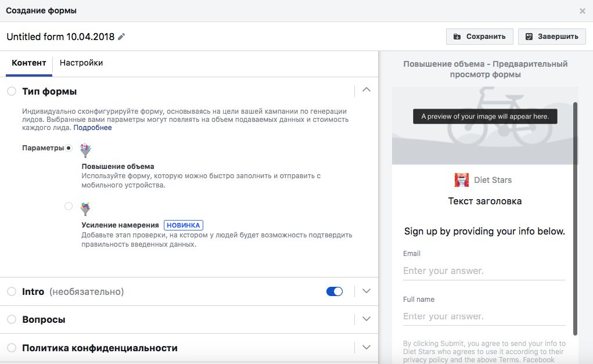Click the pencil icon to rename the form
Image resolution: width=593 pixels, height=364 pixels.
(x=120, y=36)
